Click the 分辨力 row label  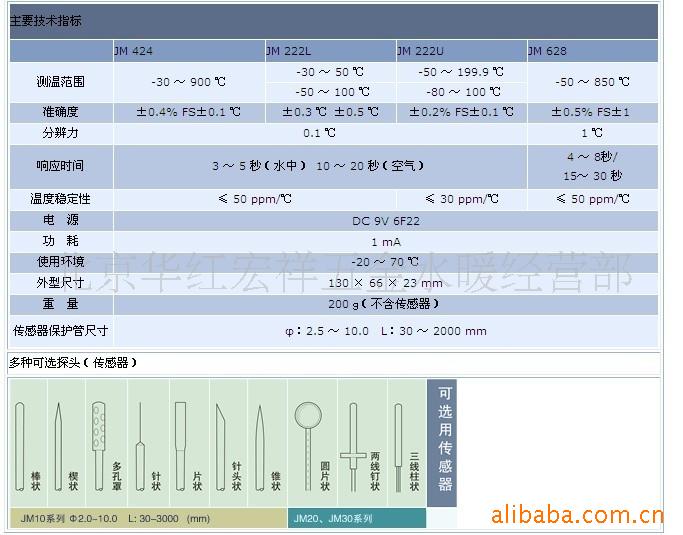click(61, 133)
